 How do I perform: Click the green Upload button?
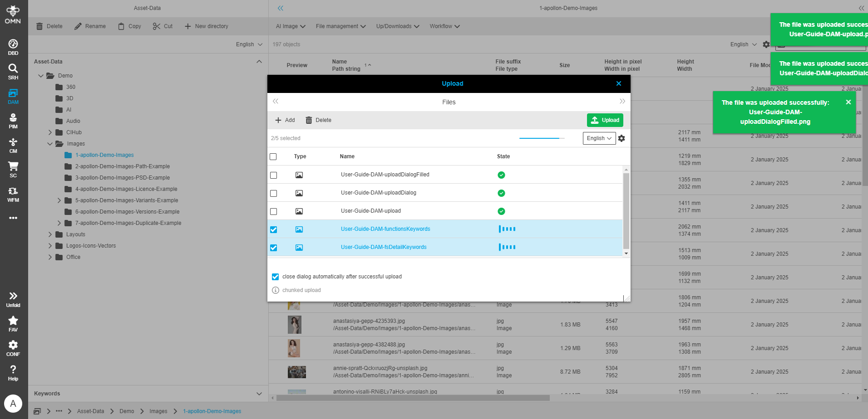[x=605, y=120]
